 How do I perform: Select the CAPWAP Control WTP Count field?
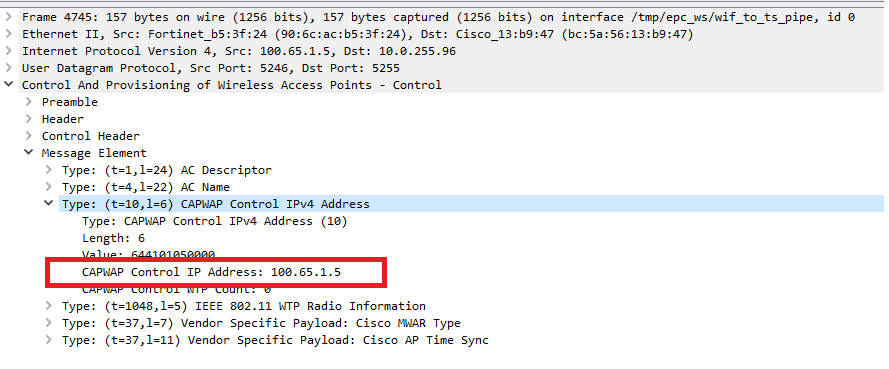(x=176, y=290)
